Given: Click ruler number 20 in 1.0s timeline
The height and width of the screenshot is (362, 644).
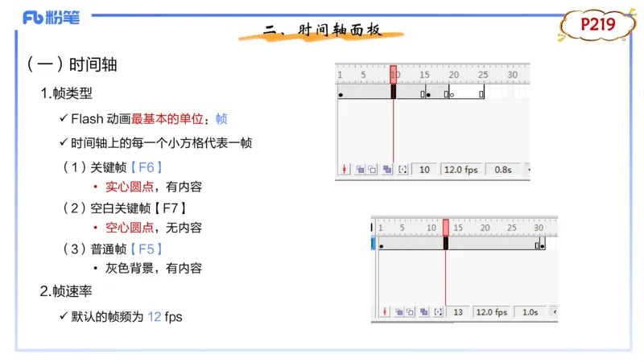Looking at the screenshot, I should click(x=485, y=228).
